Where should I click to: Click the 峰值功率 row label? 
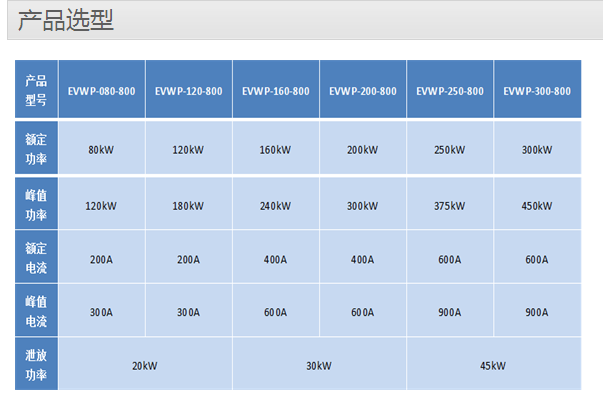pyautogui.click(x=36, y=204)
